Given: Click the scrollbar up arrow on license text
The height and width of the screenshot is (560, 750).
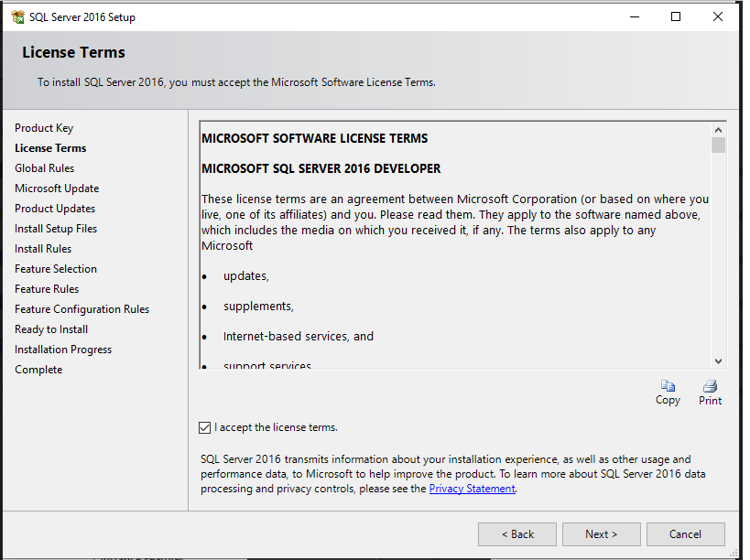Looking at the screenshot, I should pos(718,130).
